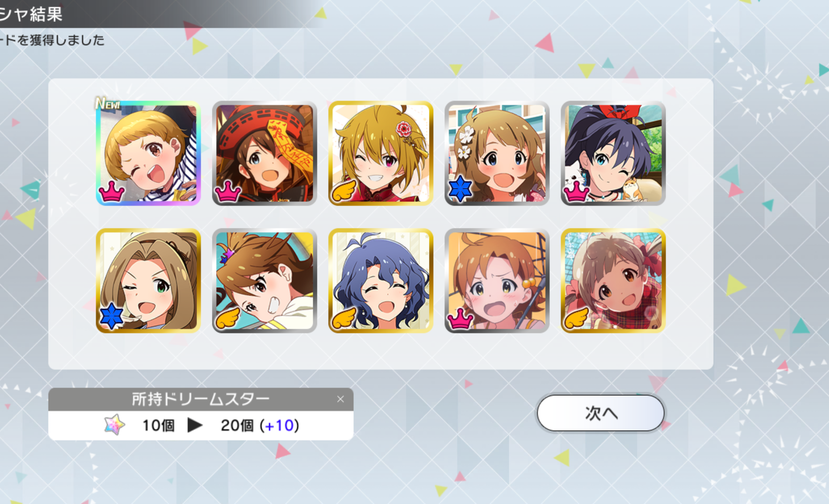Open the card with red ribbon ponytail girl

pyautogui.click(x=613, y=153)
